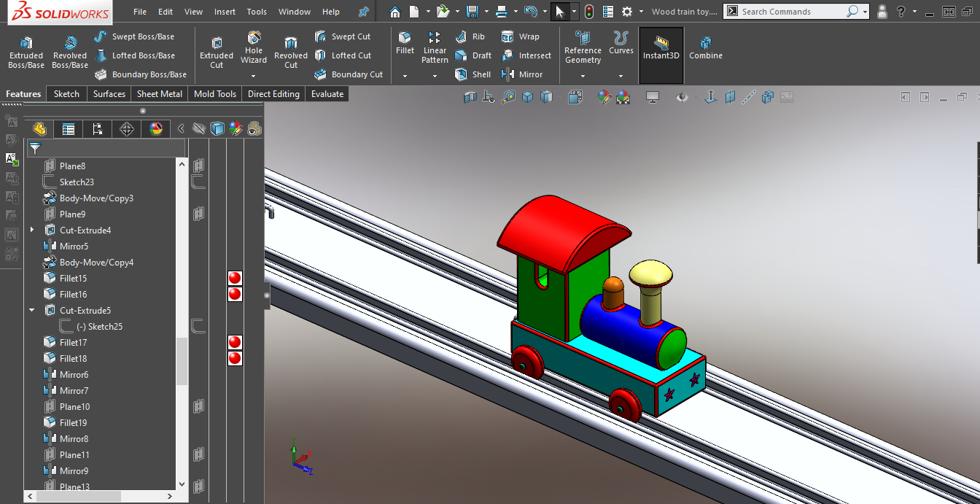
Task: Select the Extruded Cut tool
Action: tap(217, 52)
